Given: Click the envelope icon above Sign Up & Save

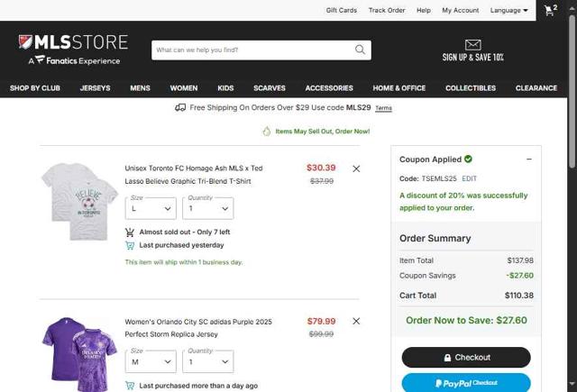Looking at the screenshot, I should tap(472, 45).
